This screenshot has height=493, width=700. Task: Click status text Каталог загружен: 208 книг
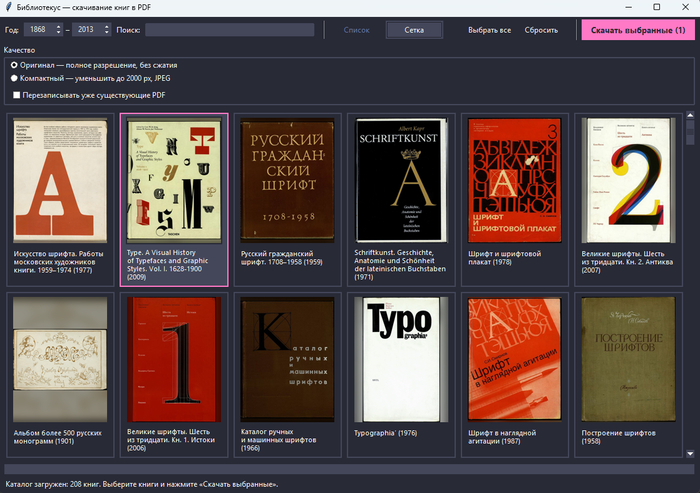click(142, 484)
